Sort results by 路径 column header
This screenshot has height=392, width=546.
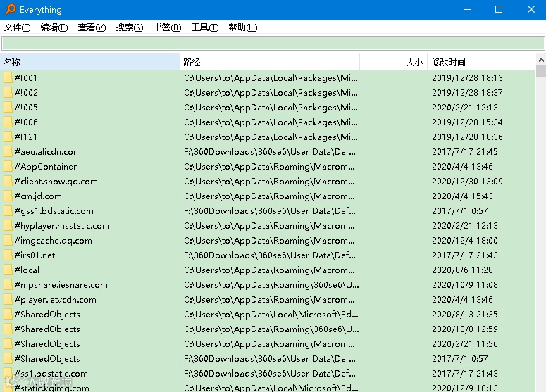click(x=270, y=62)
